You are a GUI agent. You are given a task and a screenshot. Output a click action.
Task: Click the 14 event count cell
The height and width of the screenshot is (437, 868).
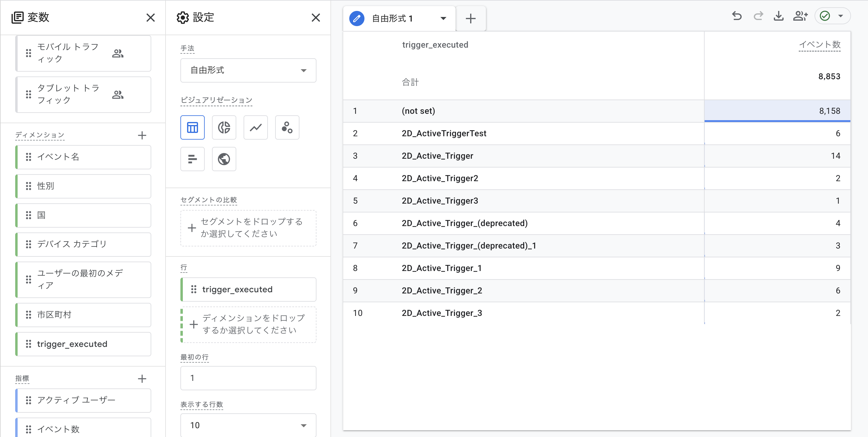click(777, 156)
